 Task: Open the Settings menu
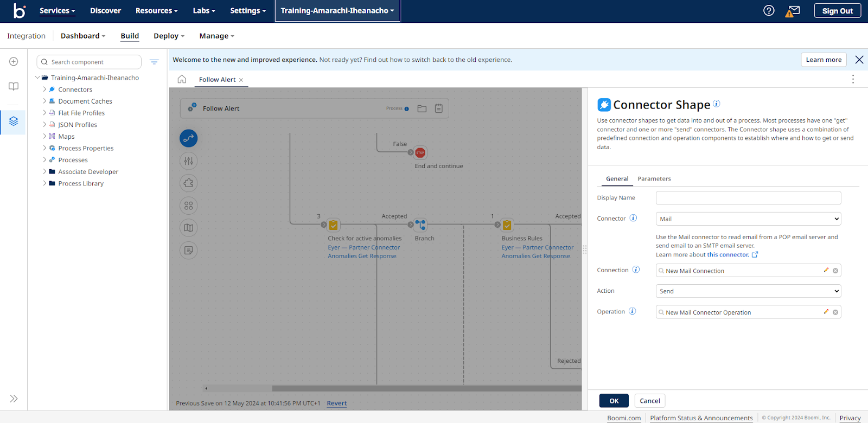point(248,11)
